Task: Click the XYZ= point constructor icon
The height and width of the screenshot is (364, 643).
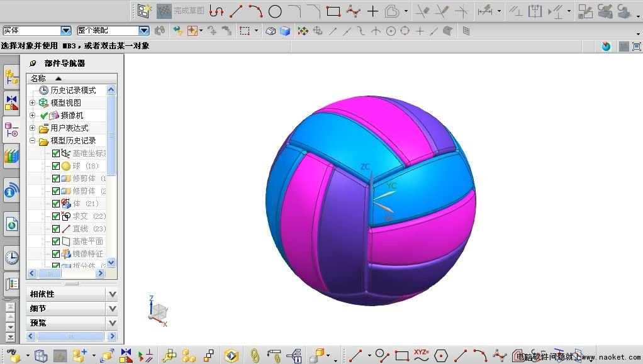Action: point(421,355)
